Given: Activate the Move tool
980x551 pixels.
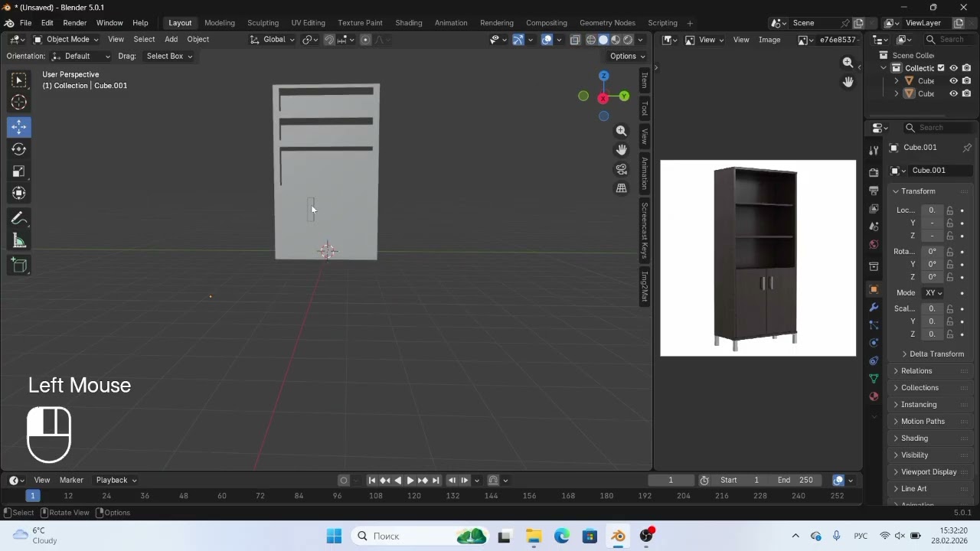Looking at the screenshot, I should click(19, 127).
